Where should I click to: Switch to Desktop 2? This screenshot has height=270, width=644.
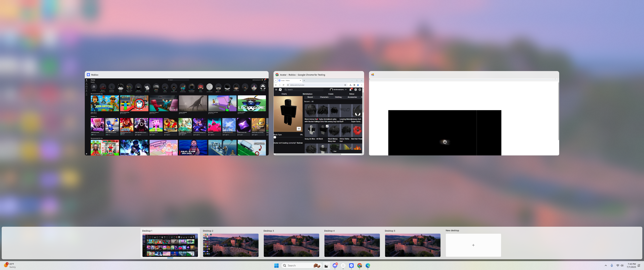(x=230, y=245)
